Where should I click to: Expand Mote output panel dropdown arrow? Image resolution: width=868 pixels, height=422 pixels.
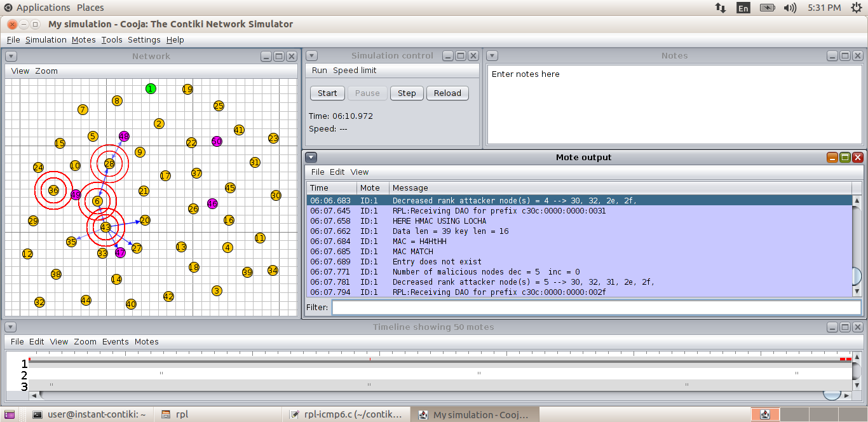click(311, 157)
